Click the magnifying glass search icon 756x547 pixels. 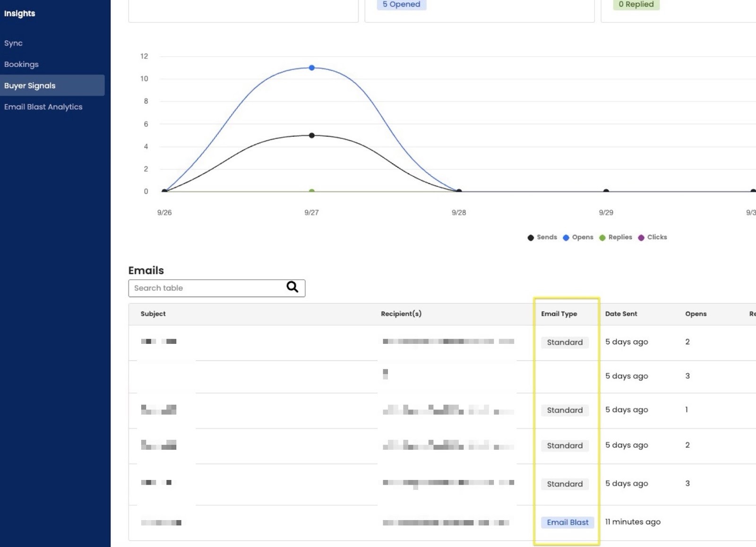pyautogui.click(x=292, y=287)
